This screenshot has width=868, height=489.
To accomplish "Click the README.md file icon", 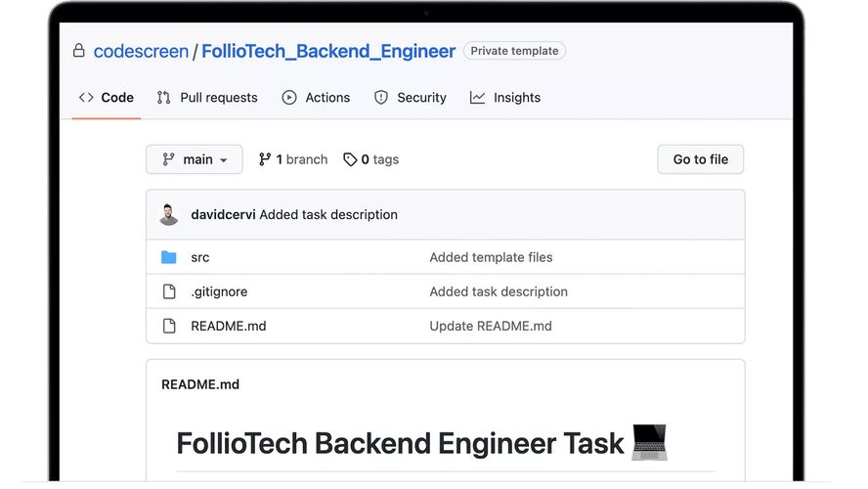I will point(169,326).
